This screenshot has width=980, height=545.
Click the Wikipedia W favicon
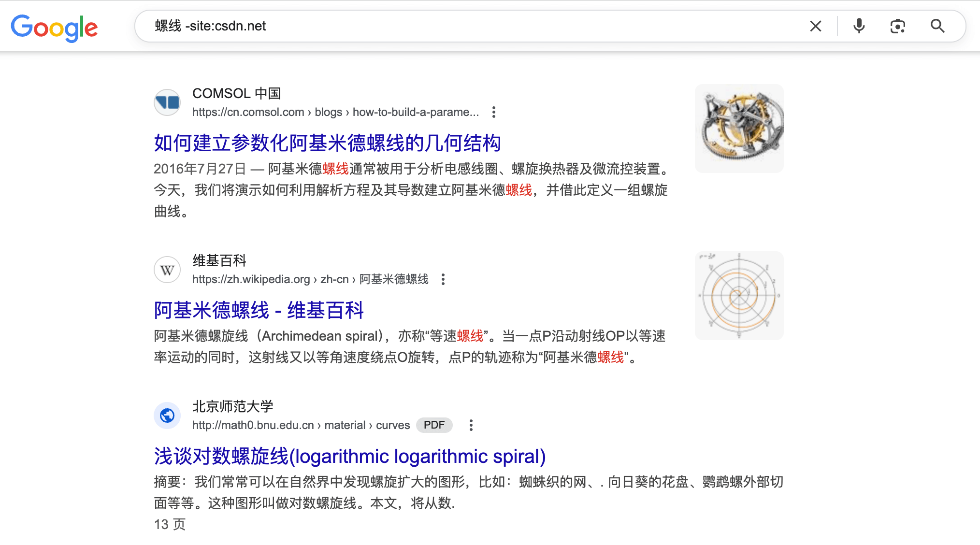pyautogui.click(x=167, y=270)
